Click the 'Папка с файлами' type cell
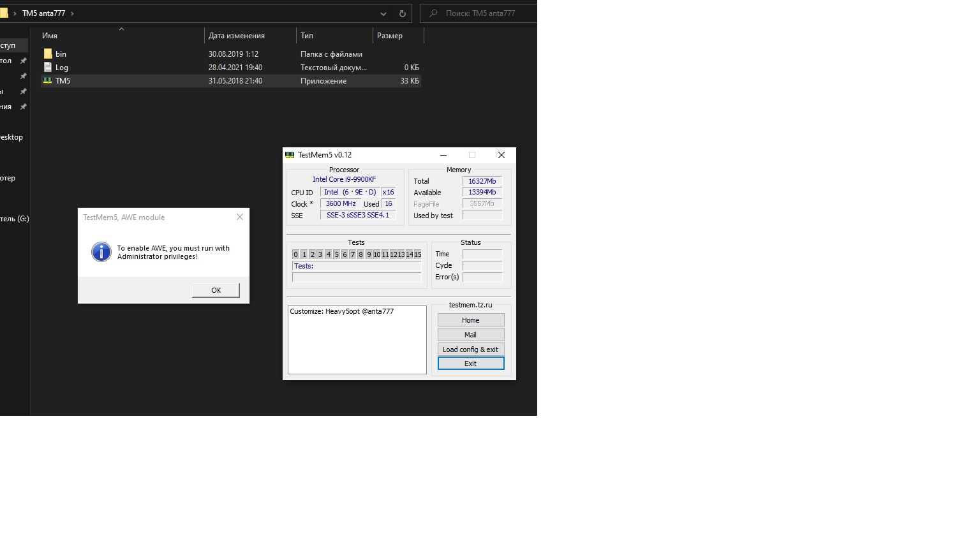980x551 pixels. [332, 54]
